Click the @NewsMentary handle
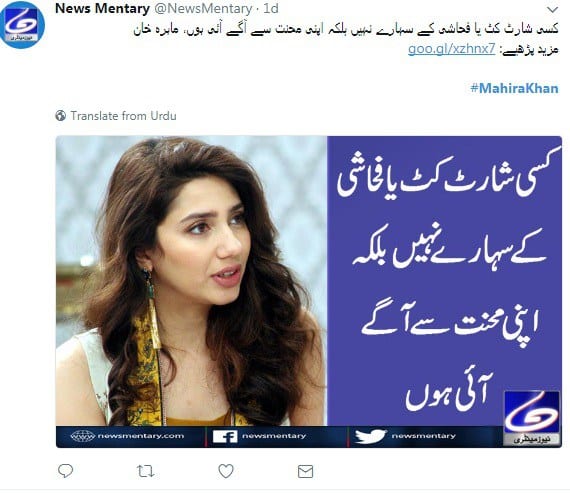Image resolution: width=570 pixels, height=493 pixels. tap(203, 8)
